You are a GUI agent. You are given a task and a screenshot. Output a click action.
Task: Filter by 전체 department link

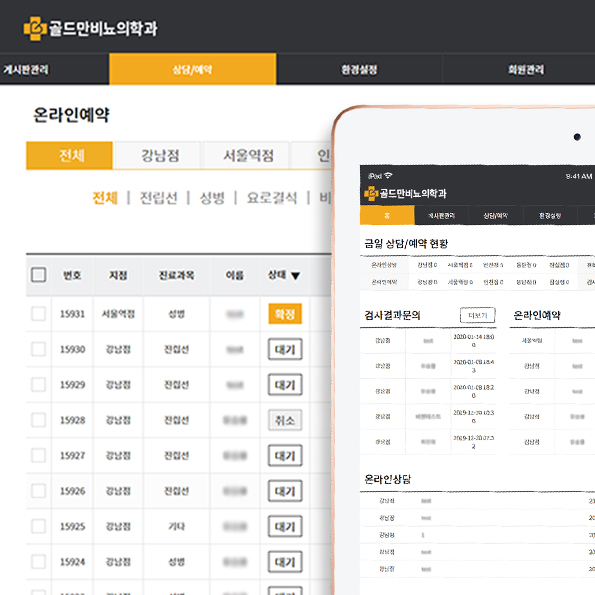(x=105, y=198)
